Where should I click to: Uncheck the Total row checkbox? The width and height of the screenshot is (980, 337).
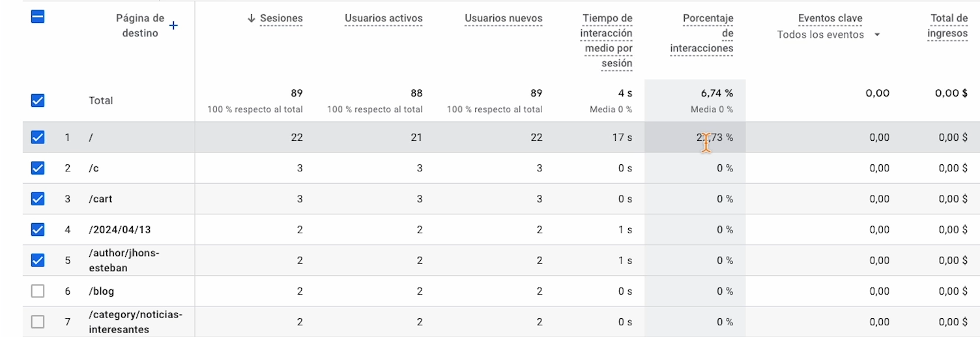[x=38, y=100]
